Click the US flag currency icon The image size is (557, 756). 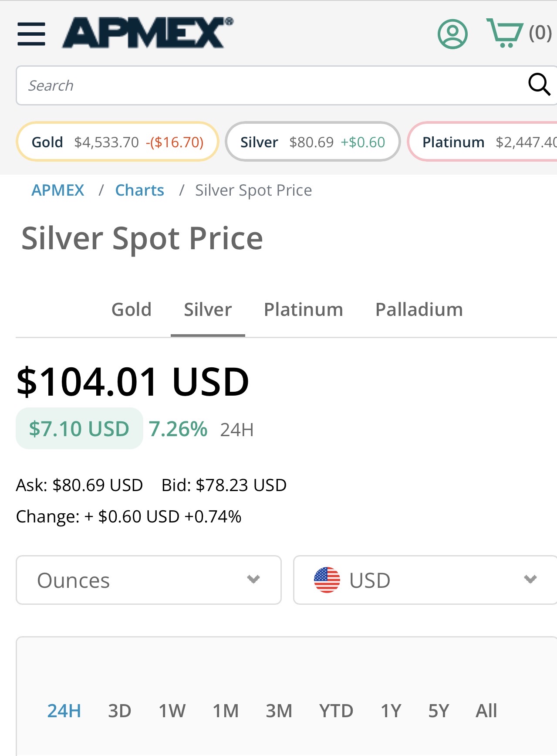(x=327, y=580)
